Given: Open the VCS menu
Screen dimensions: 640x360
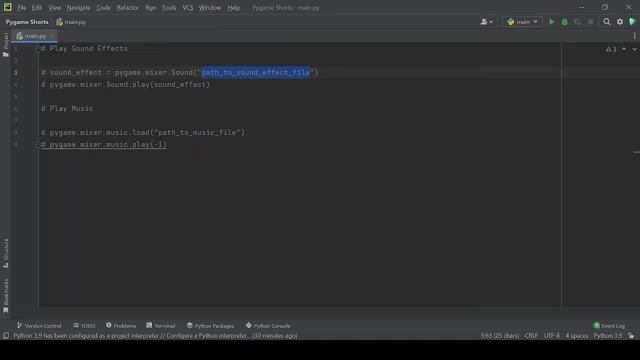Looking at the screenshot, I should (188, 8).
